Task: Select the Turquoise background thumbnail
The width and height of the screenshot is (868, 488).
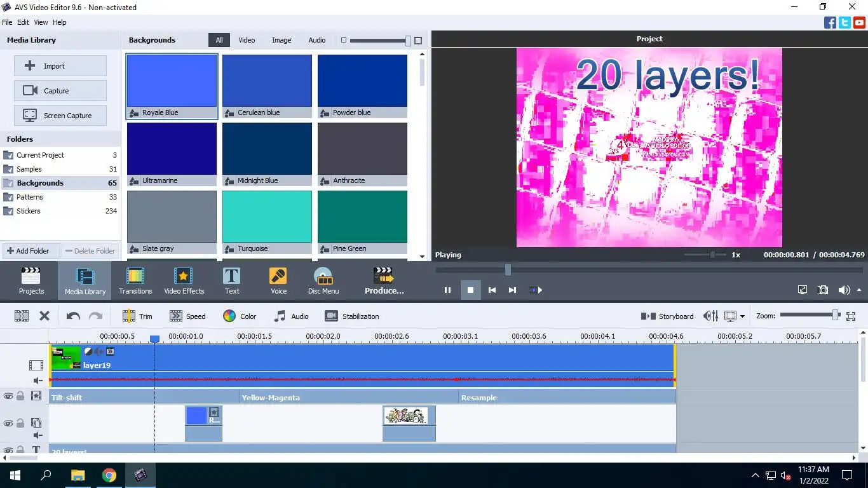Action: coord(267,222)
